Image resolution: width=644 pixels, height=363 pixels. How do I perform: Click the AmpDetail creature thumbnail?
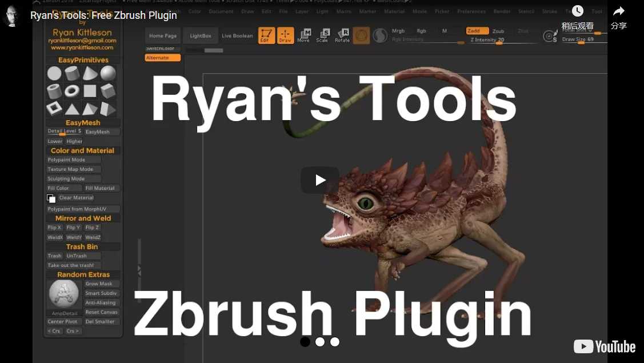click(x=63, y=294)
